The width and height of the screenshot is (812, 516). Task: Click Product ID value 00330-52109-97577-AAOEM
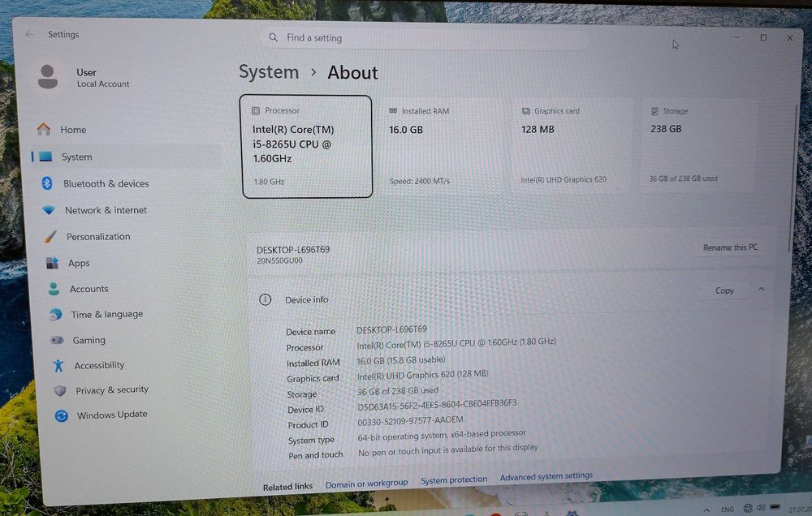point(410,421)
